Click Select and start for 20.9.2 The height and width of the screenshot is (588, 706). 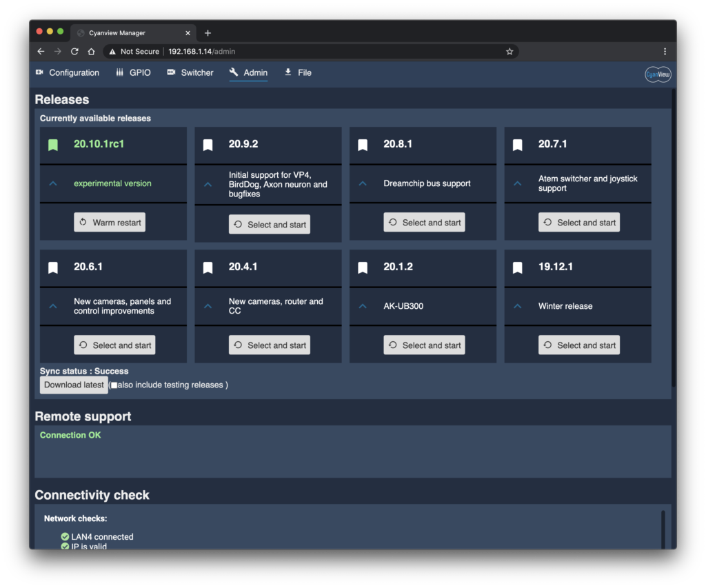270,224
